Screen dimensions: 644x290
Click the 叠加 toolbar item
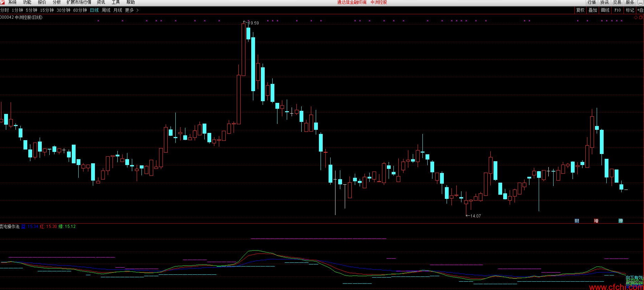click(x=593, y=10)
